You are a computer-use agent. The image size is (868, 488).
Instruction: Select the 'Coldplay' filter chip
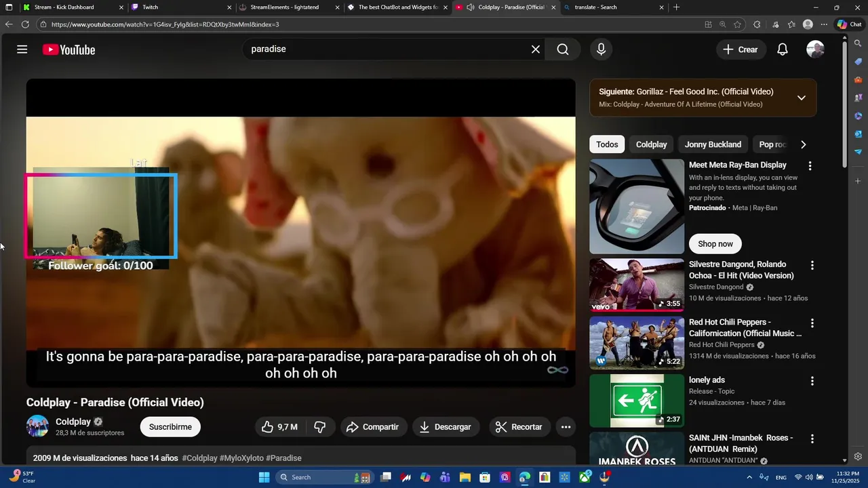[x=652, y=144]
